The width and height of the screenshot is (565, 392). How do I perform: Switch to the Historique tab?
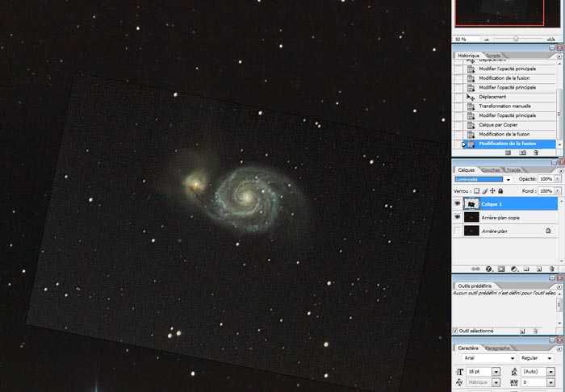pos(468,56)
